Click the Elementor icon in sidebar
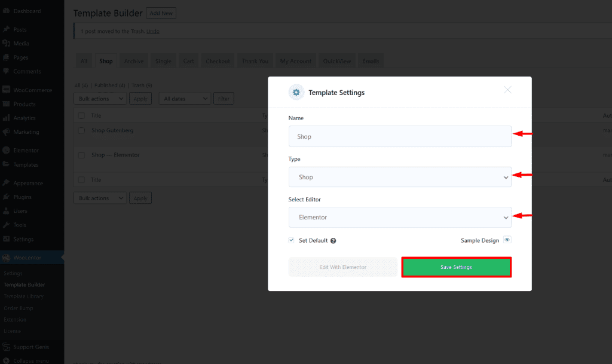This screenshot has height=364, width=612. pyautogui.click(x=7, y=151)
